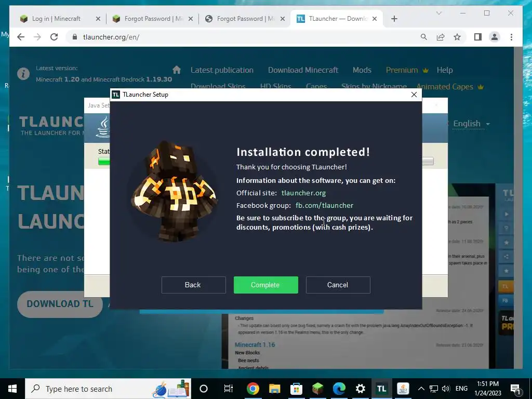Click the DOWNLOAD TL button on the website
Screen dimensions: 532x399
(60, 304)
